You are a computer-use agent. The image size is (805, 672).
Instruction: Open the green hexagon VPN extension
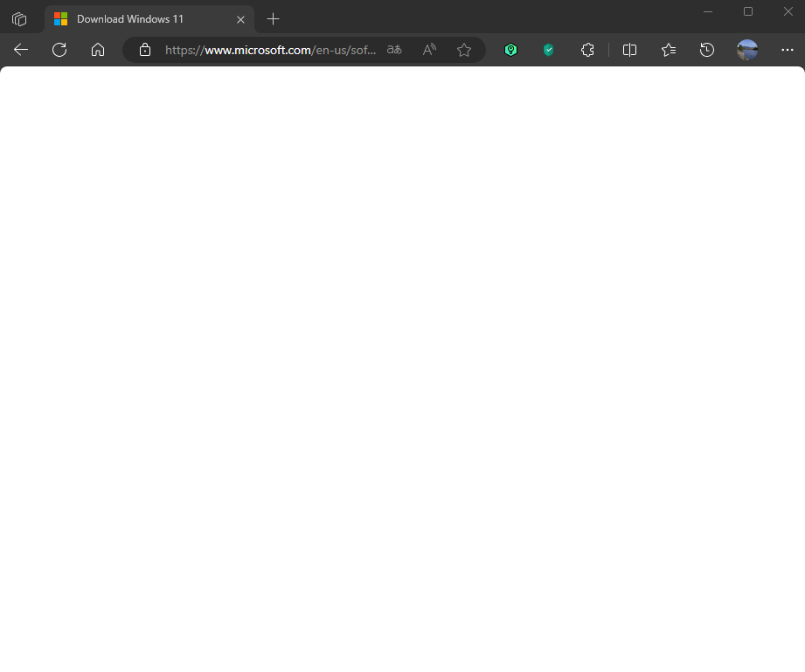[x=510, y=50]
